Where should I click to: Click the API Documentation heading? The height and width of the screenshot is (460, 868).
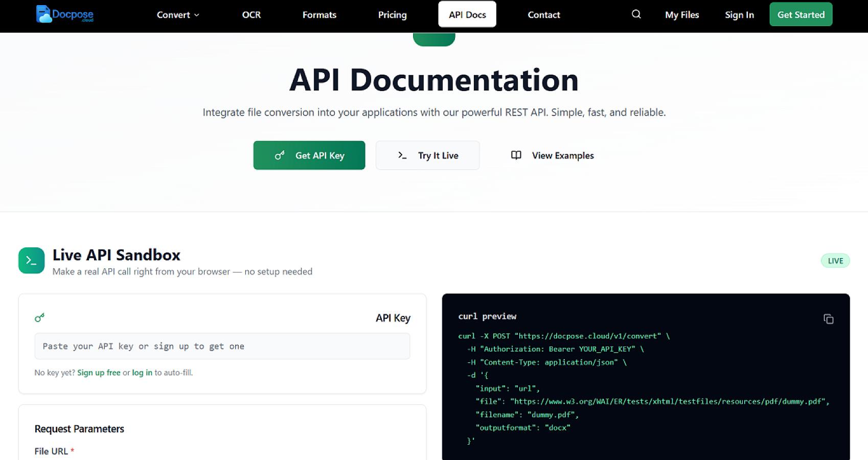433,80
